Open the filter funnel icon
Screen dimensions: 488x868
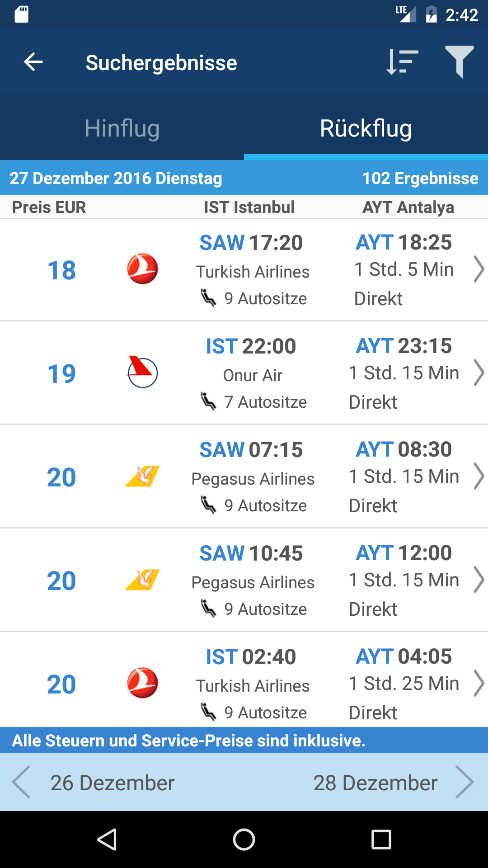(x=460, y=62)
